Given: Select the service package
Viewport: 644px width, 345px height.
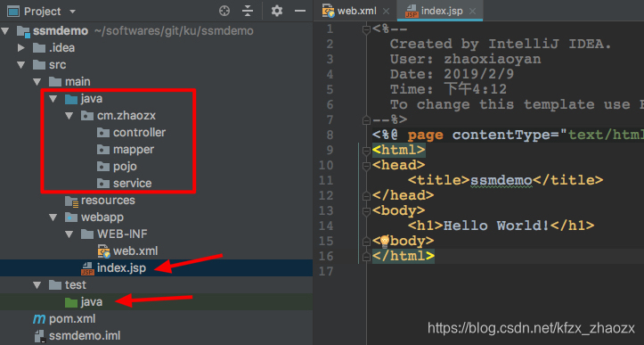Looking at the screenshot, I should [132, 183].
